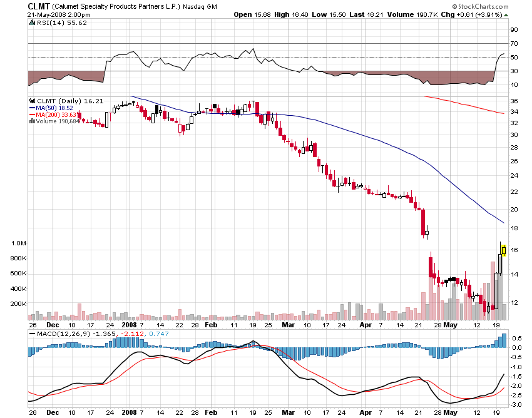Click the MA(50) 18.52 legend entry
The height and width of the screenshot is (418, 532).
click(54, 108)
